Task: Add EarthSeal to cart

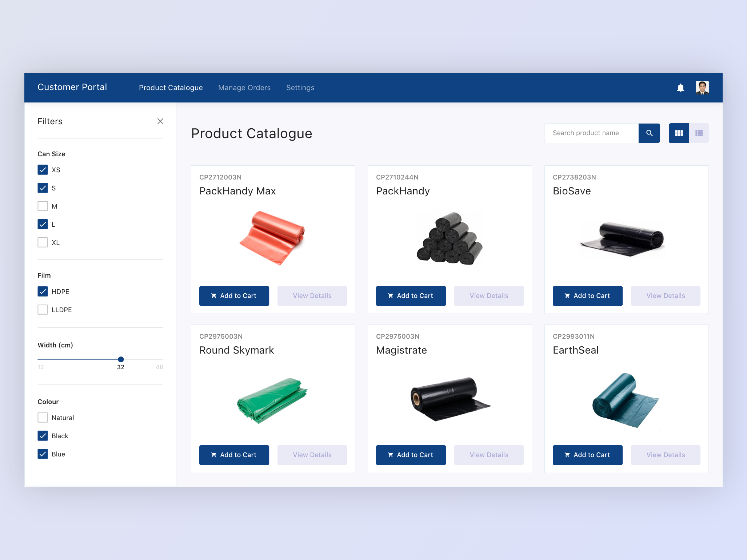Action: click(588, 455)
